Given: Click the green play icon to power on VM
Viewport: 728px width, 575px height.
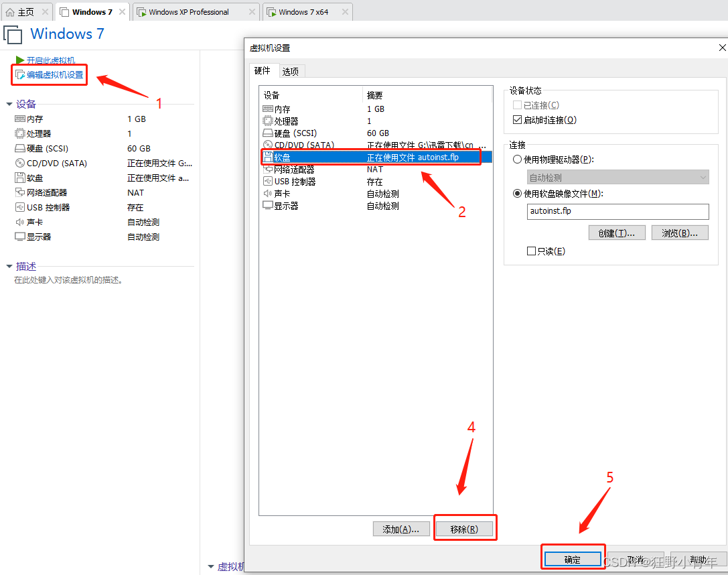Looking at the screenshot, I should [x=19, y=60].
